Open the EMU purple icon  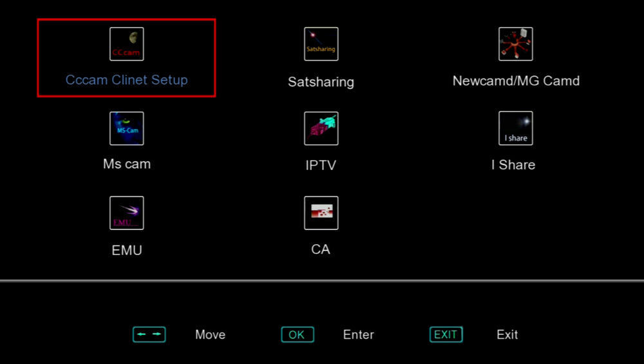click(x=126, y=213)
